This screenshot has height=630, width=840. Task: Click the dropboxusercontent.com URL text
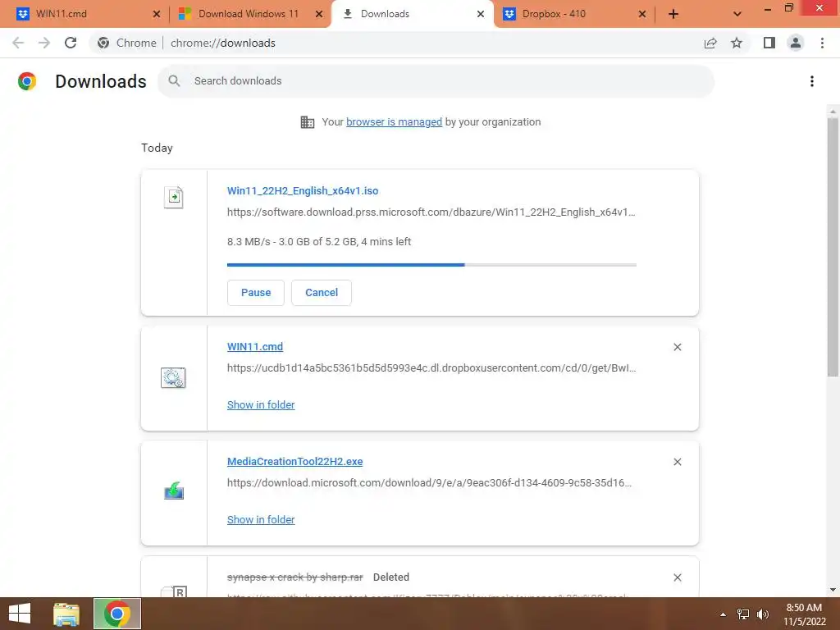point(431,368)
